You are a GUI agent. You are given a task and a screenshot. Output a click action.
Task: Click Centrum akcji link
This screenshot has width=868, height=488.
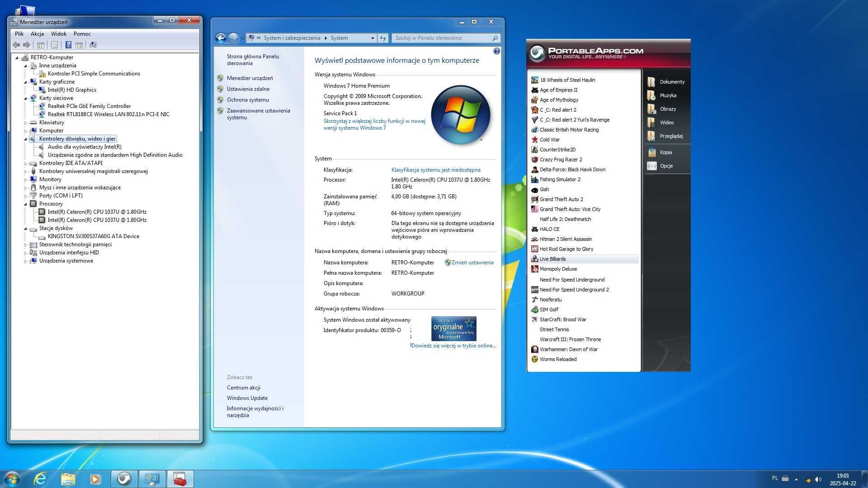244,388
